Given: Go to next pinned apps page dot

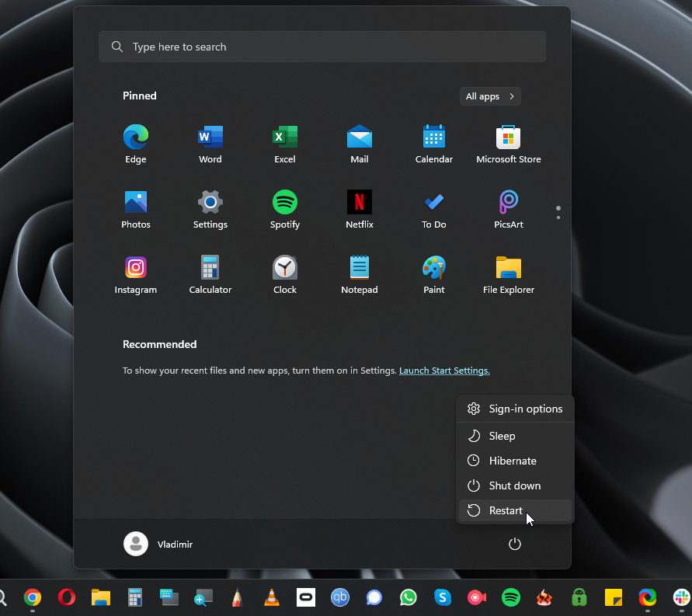Looking at the screenshot, I should tap(558, 218).
